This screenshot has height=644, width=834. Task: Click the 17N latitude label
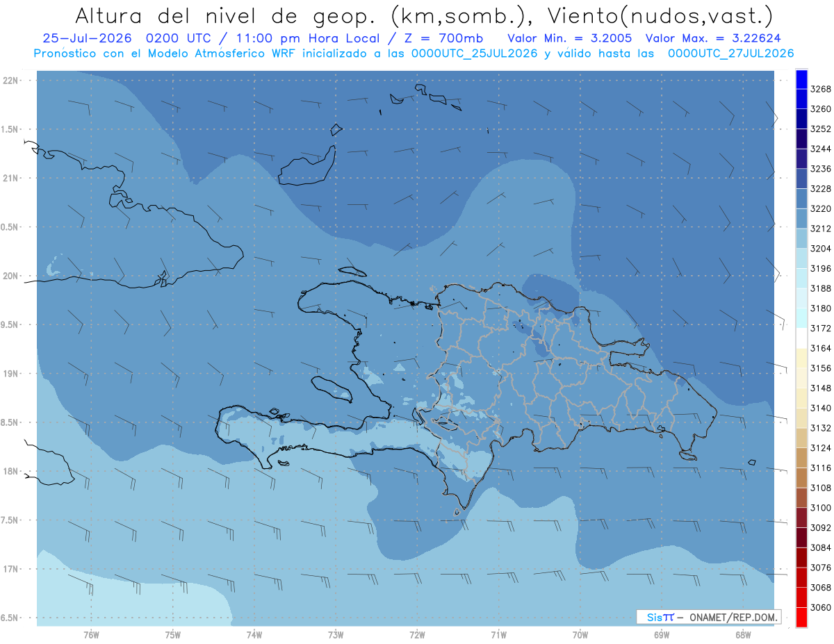click(x=12, y=569)
